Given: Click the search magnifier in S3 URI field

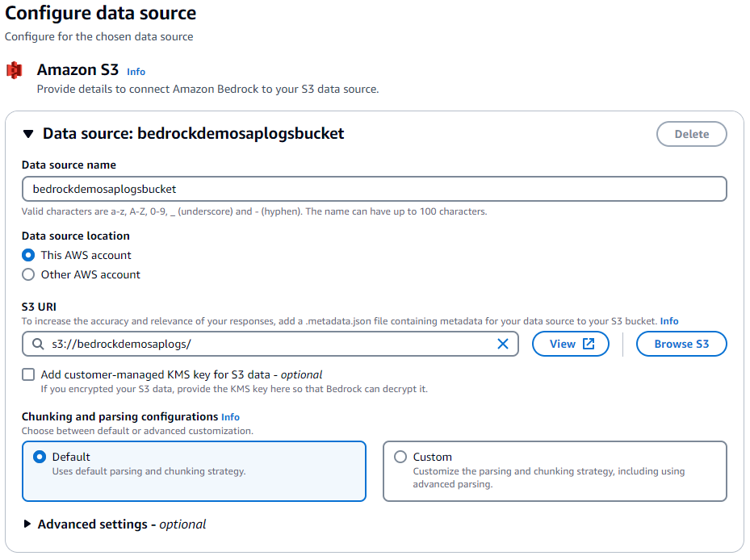Looking at the screenshot, I should coord(38,344).
